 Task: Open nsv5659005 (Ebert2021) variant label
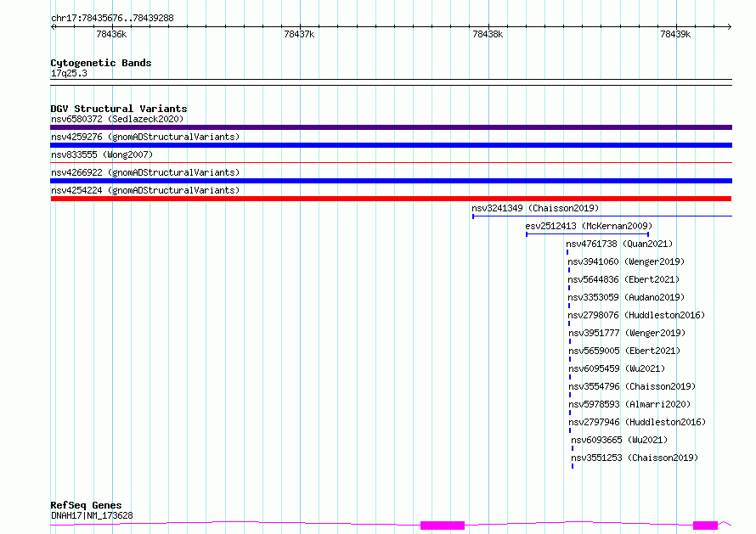point(624,351)
